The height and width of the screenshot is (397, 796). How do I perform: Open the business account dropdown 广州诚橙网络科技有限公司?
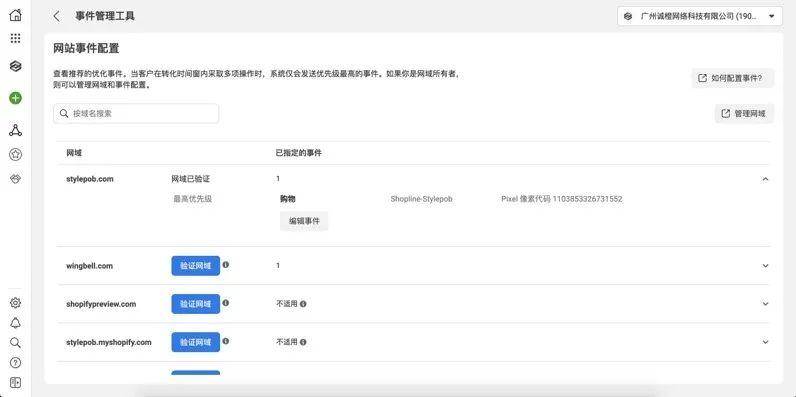(x=700, y=16)
